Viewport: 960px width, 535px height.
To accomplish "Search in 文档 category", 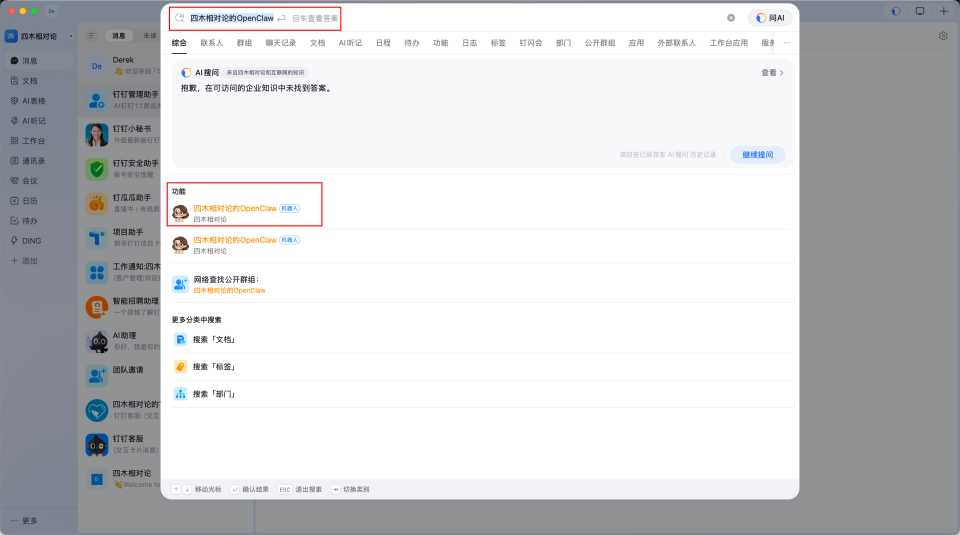I will pos(481,340).
